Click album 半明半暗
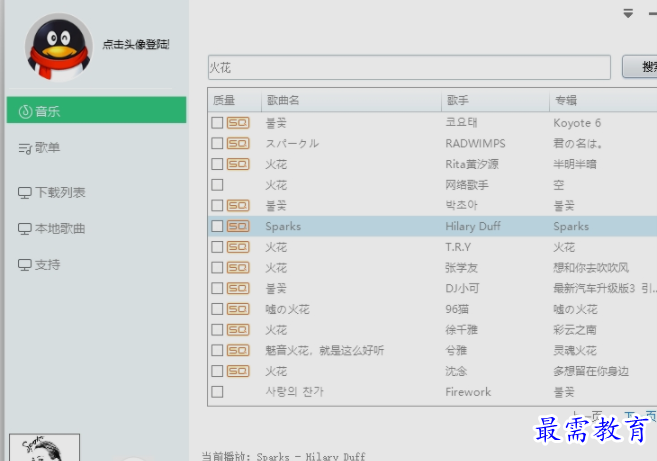Image resolution: width=657 pixels, height=461 pixels. tap(575, 164)
